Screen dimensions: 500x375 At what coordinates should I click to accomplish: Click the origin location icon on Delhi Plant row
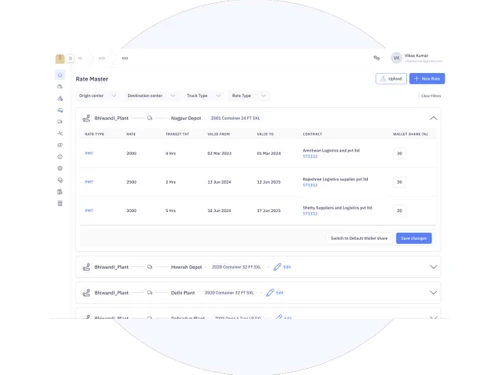click(86, 293)
